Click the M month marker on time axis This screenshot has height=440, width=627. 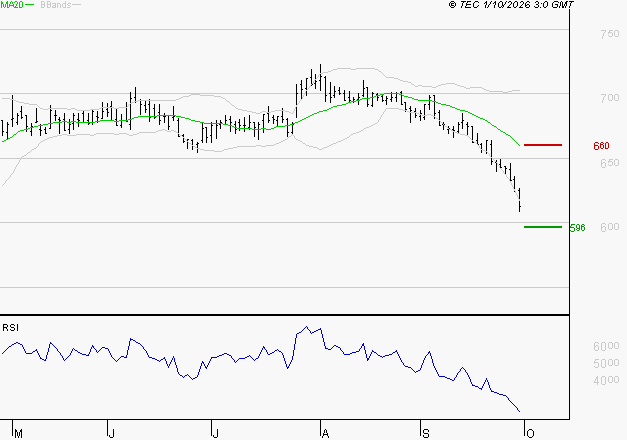pyautogui.click(x=18, y=434)
